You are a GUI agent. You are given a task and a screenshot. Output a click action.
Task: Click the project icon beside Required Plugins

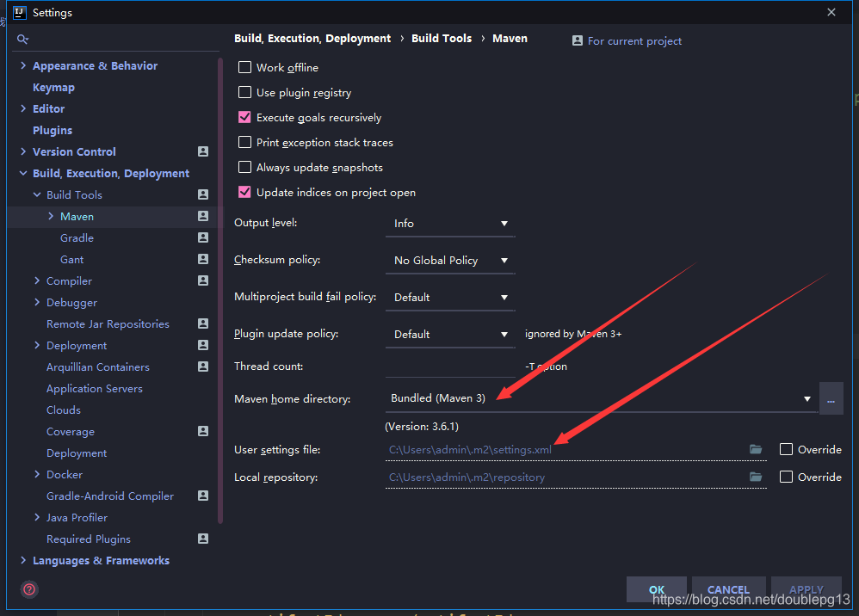click(x=203, y=539)
